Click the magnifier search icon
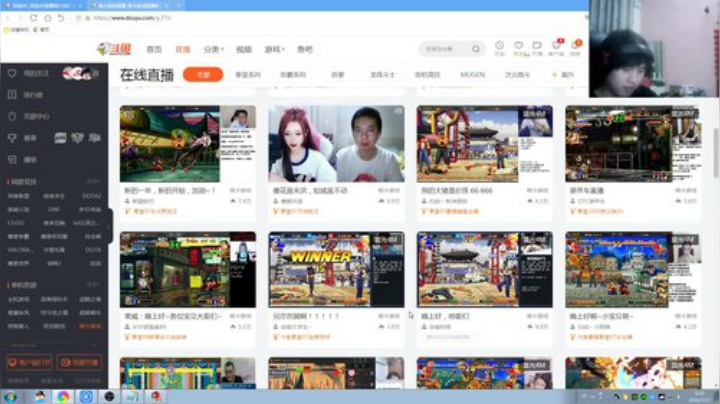 (x=476, y=49)
